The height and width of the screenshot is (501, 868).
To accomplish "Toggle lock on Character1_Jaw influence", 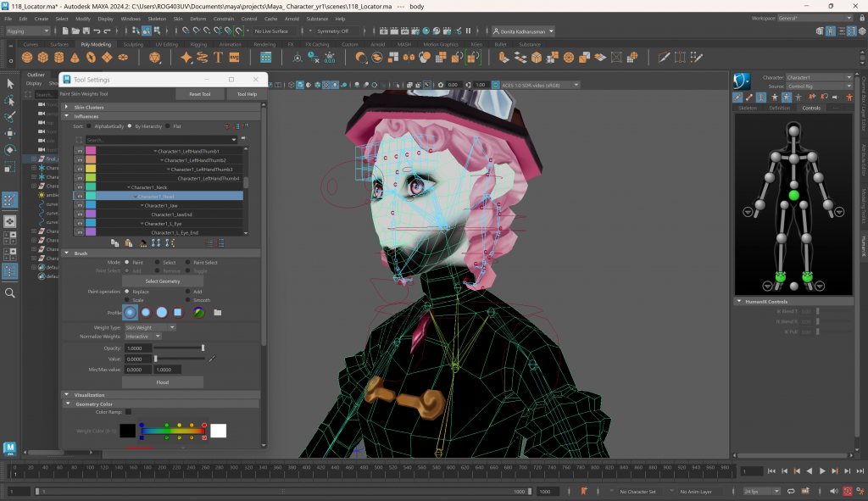I will click(80, 205).
